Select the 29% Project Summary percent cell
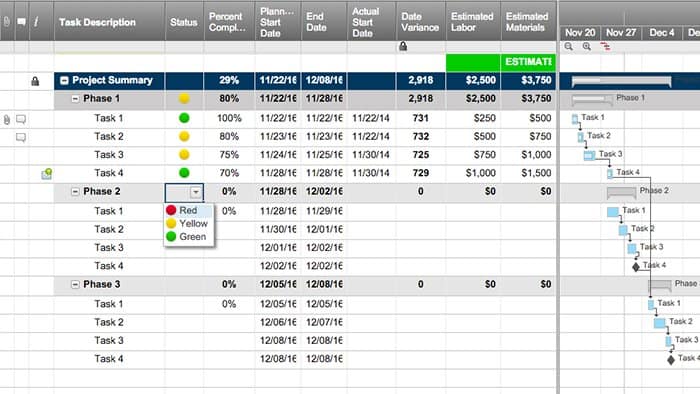 pyautogui.click(x=229, y=80)
